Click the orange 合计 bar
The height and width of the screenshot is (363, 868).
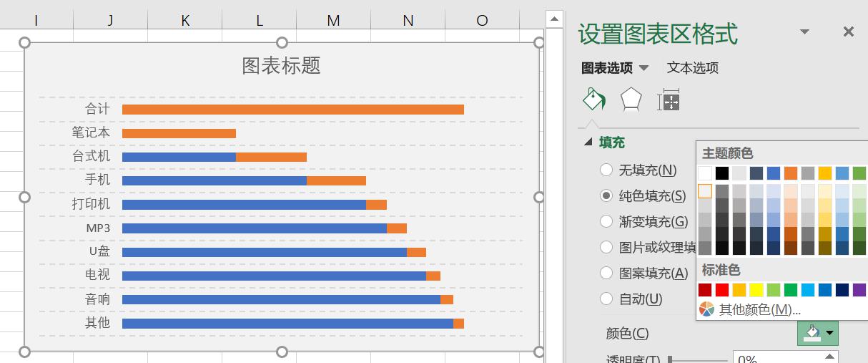pos(293,110)
